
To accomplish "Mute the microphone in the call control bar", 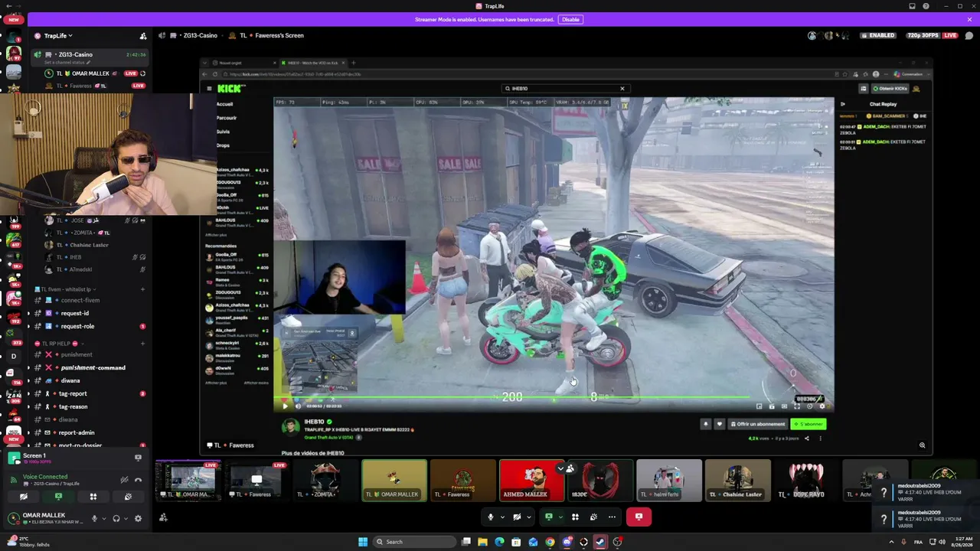I will (x=491, y=517).
